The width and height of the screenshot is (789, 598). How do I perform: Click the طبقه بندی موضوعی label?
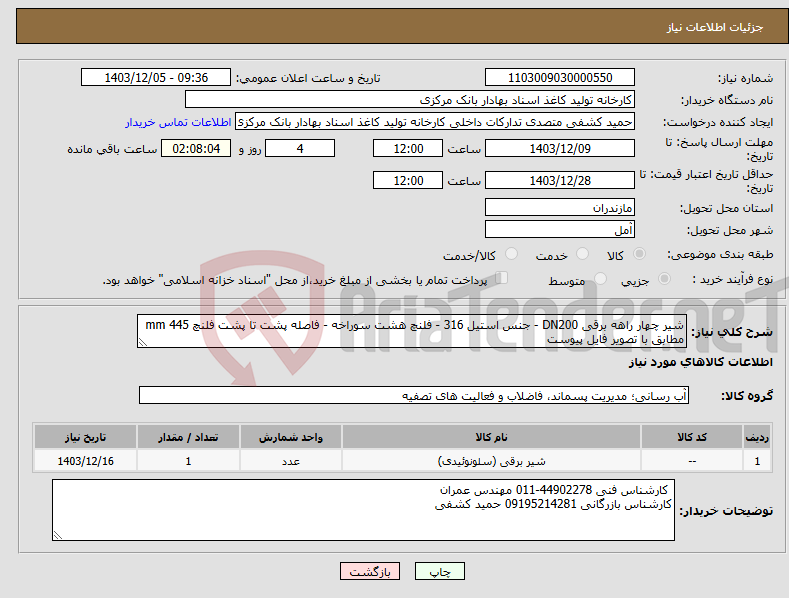720,254
